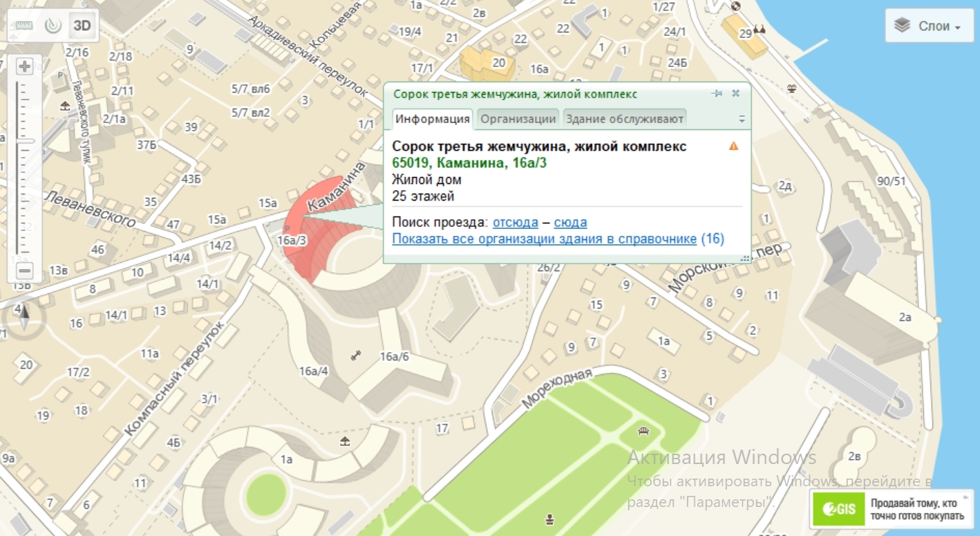The image size is (980, 536).
Task: Switch to the Организации tab
Action: point(518,118)
